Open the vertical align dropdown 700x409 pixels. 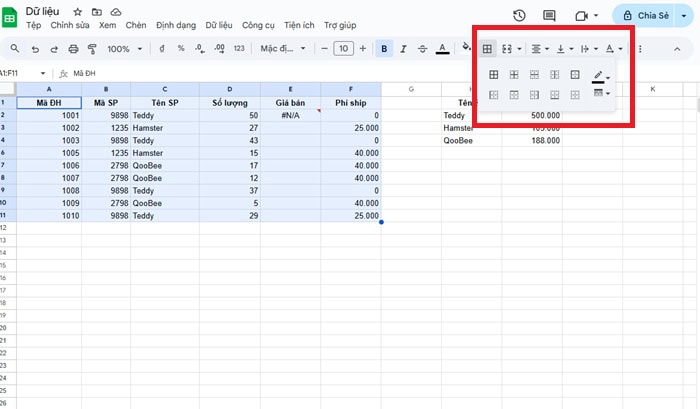tap(565, 49)
